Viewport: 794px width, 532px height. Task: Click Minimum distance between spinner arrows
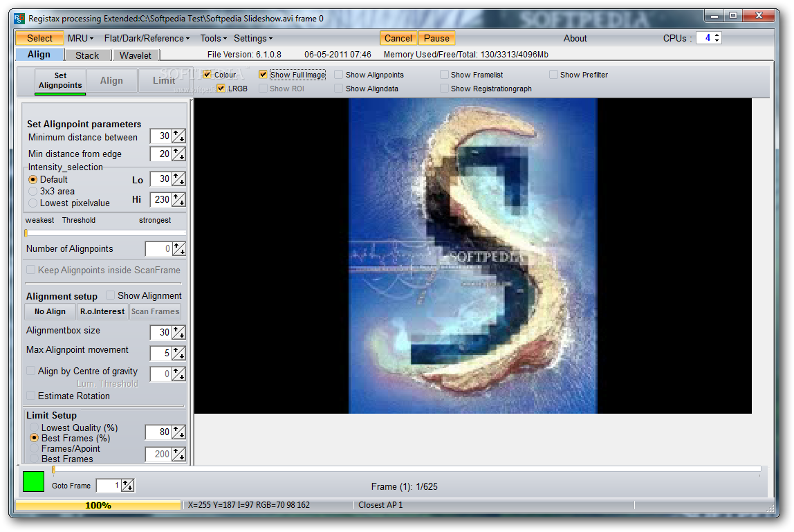coord(178,136)
